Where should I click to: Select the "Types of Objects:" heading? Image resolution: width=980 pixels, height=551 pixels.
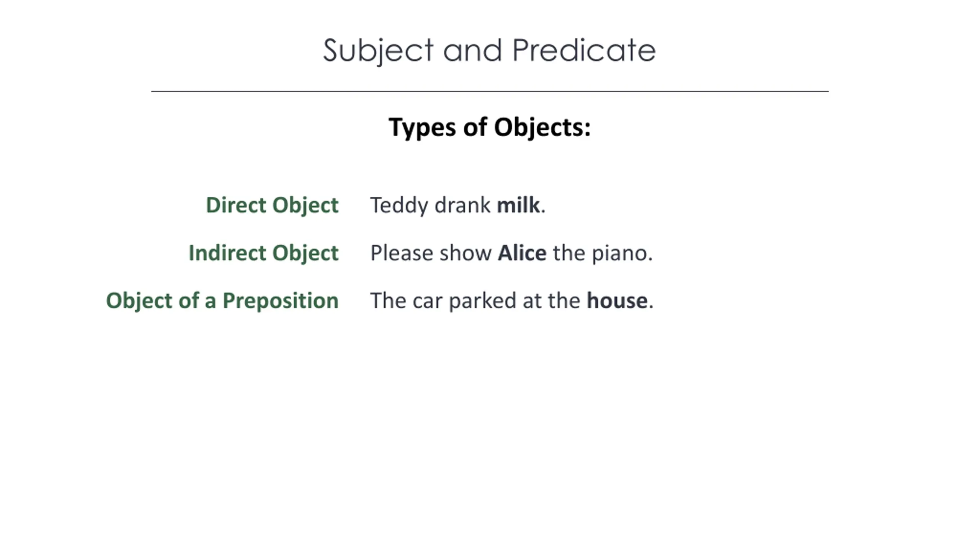pyautogui.click(x=490, y=127)
